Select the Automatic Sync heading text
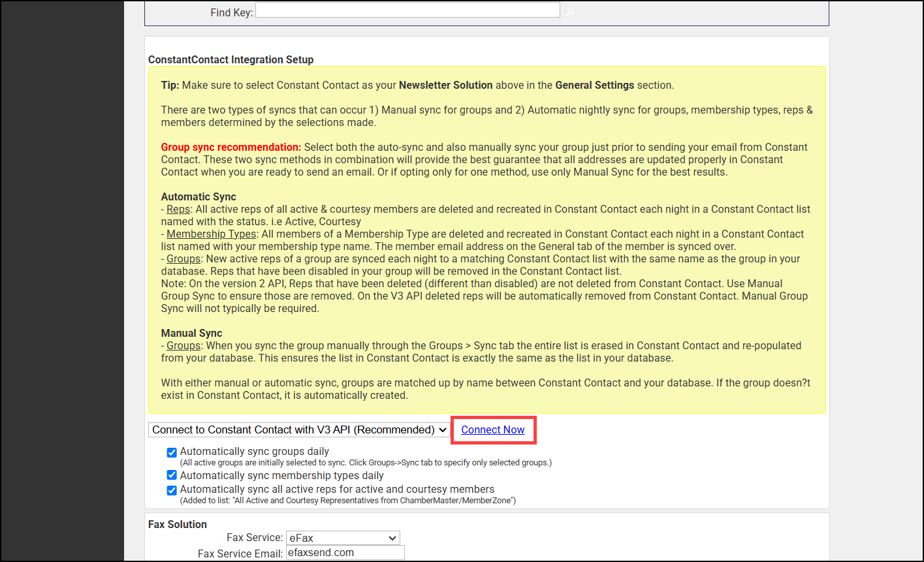This screenshot has height=562, width=924. [x=199, y=196]
